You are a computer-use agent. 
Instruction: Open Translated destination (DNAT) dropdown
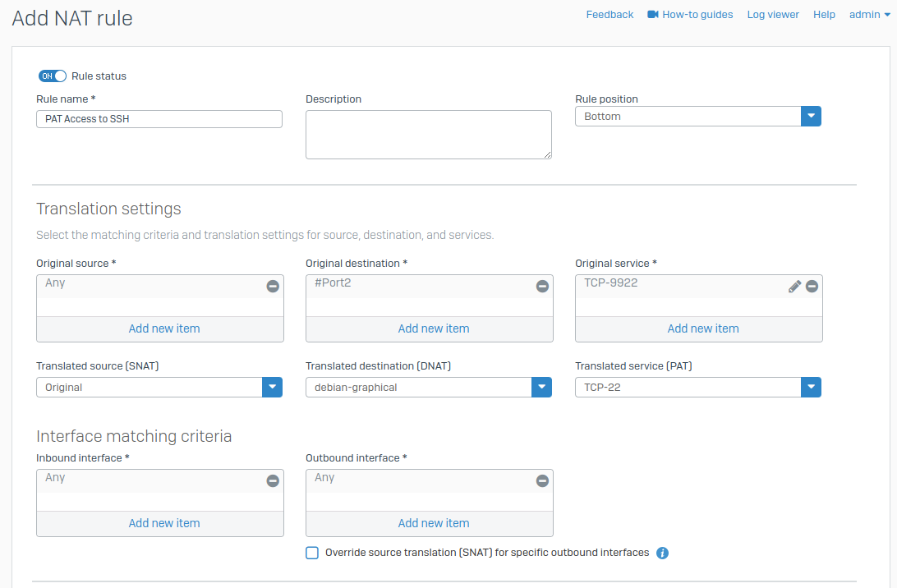coord(541,388)
